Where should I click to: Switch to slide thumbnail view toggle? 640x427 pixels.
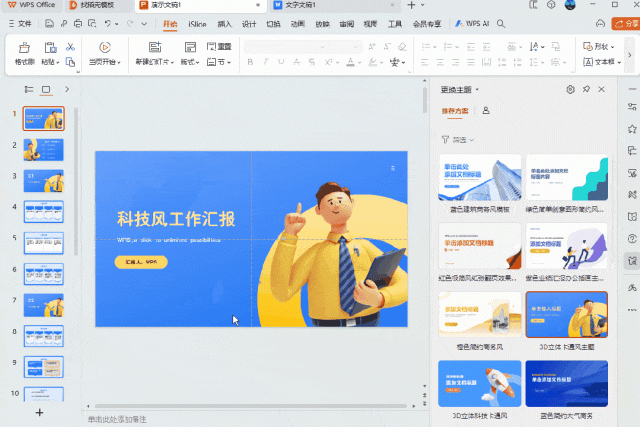[46, 89]
